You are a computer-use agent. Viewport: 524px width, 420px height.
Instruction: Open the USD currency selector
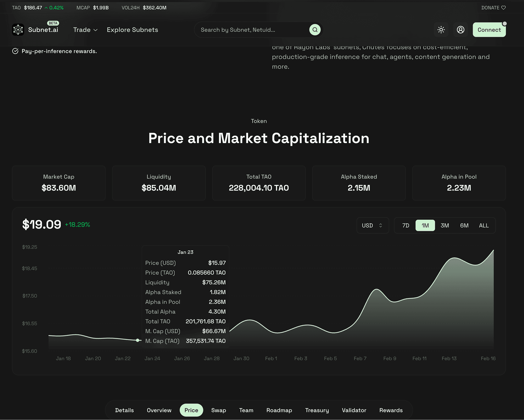372,225
